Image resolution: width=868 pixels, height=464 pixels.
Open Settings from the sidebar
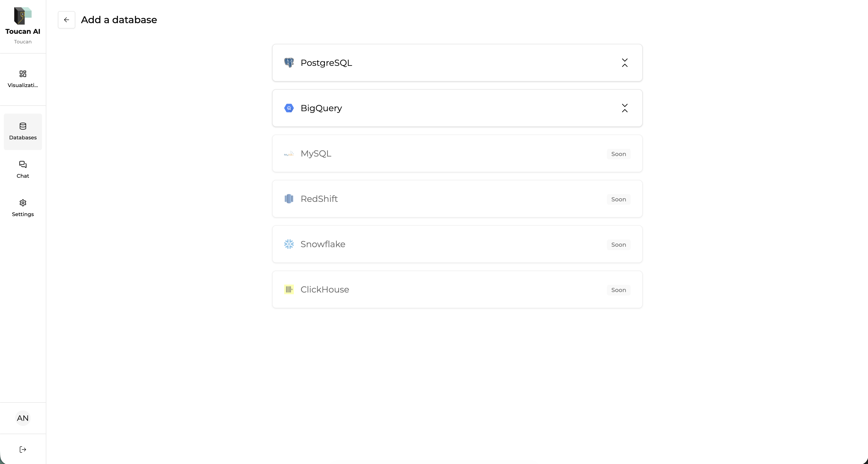pos(23,208)
